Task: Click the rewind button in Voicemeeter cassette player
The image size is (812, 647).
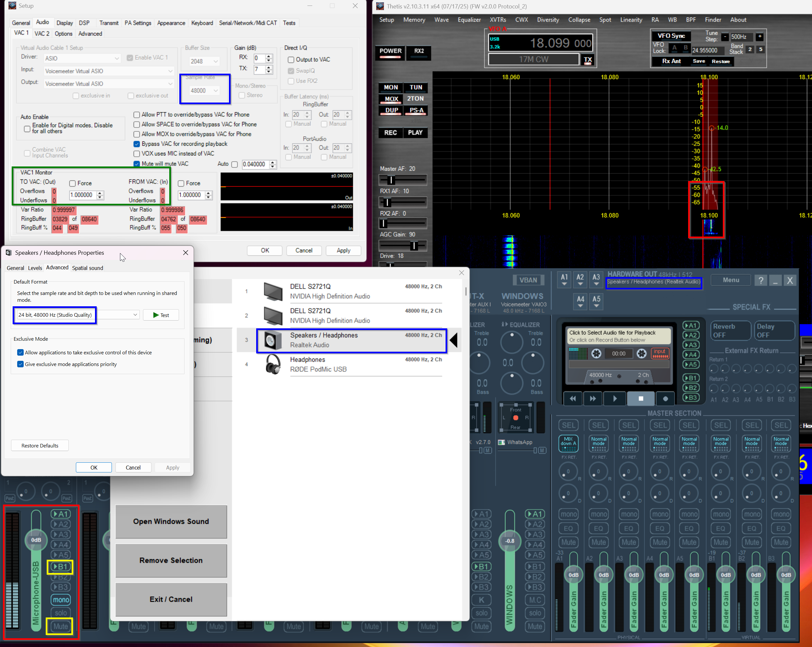Action: point(572,399)
